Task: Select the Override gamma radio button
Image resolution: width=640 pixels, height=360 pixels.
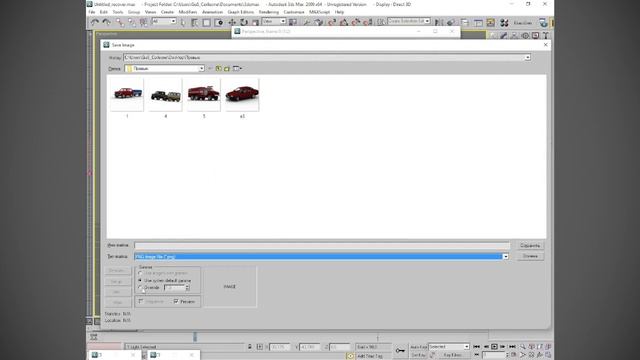Action: (x=140, y=288)
